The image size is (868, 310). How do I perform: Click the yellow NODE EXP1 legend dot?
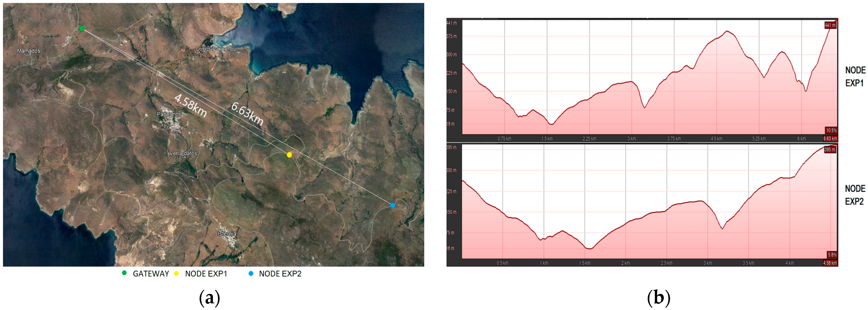pos(176,274)
